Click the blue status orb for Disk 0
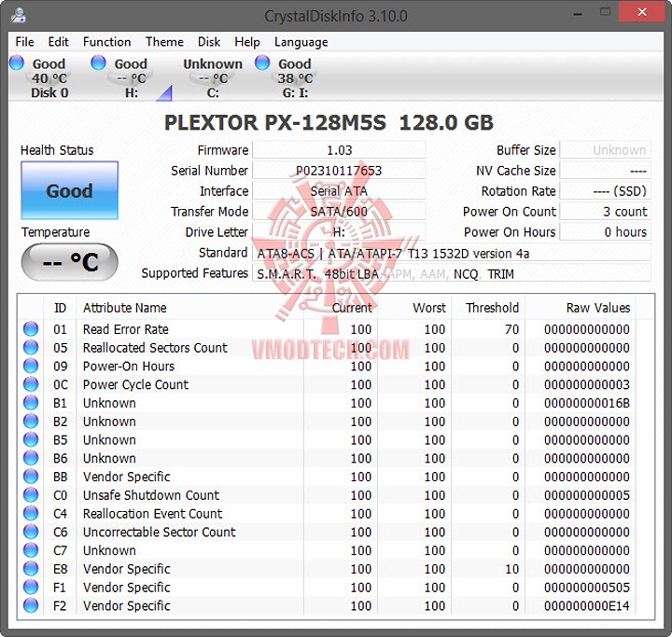672x637 pixels. (x=17, y=62)
